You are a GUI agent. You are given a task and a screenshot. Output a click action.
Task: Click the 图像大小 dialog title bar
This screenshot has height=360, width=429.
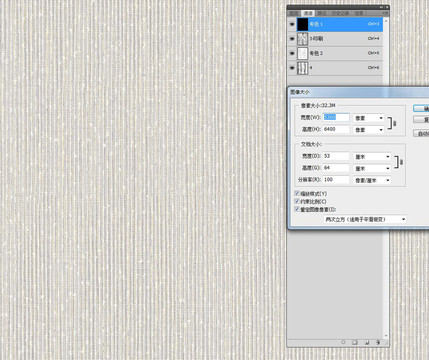click(x=359, y=92)
